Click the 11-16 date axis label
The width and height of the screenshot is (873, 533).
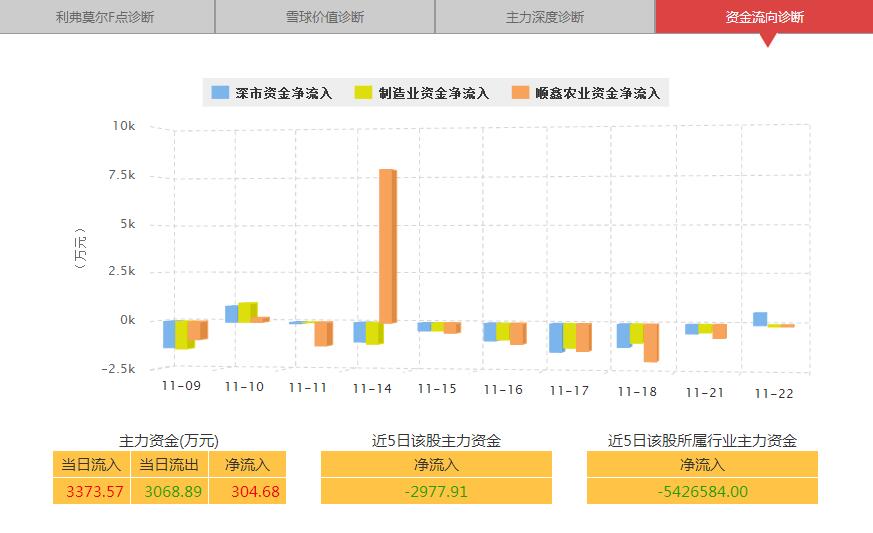[503, 389]
